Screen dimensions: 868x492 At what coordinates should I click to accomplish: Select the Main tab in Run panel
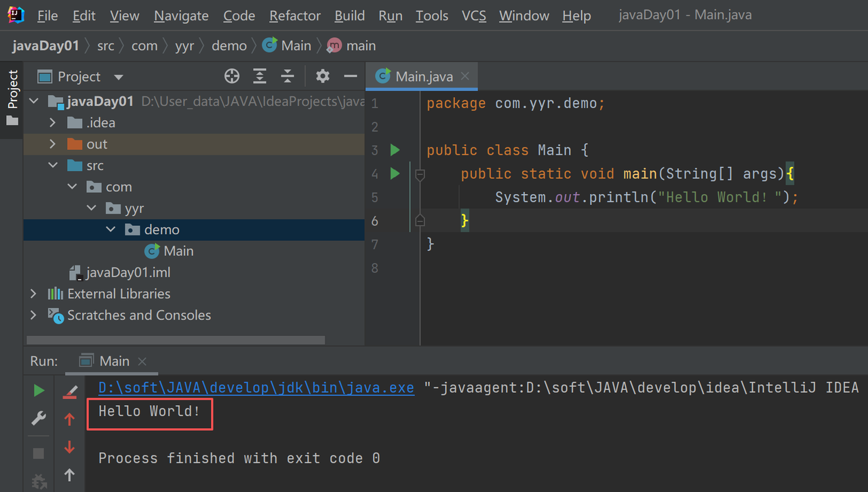tap(113, 361)
